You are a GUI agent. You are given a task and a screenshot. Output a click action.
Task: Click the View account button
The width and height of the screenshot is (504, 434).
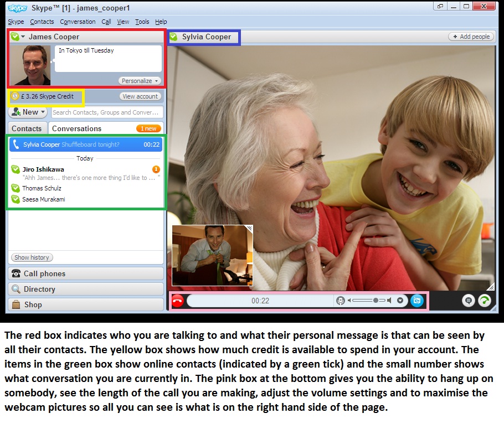(x=141, y=96)
